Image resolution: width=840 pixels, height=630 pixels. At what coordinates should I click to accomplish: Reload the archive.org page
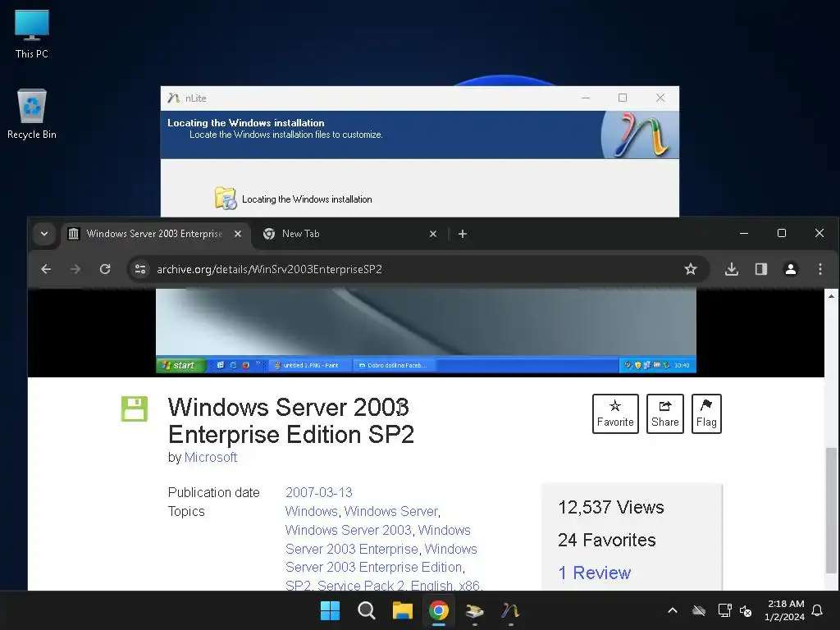coord(105,269)
